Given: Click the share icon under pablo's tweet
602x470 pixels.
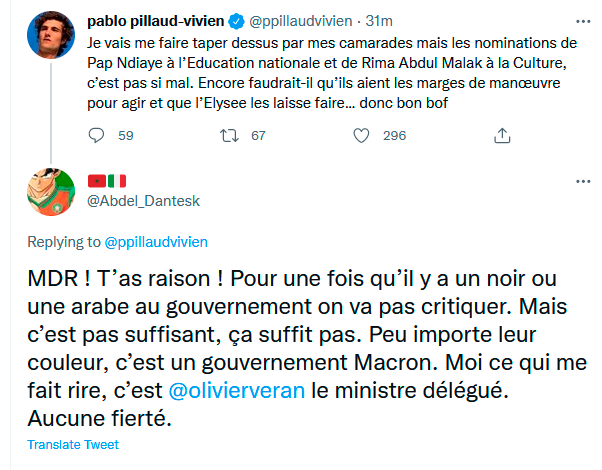Looking at the screenshot, I should [x=502, y=135].
